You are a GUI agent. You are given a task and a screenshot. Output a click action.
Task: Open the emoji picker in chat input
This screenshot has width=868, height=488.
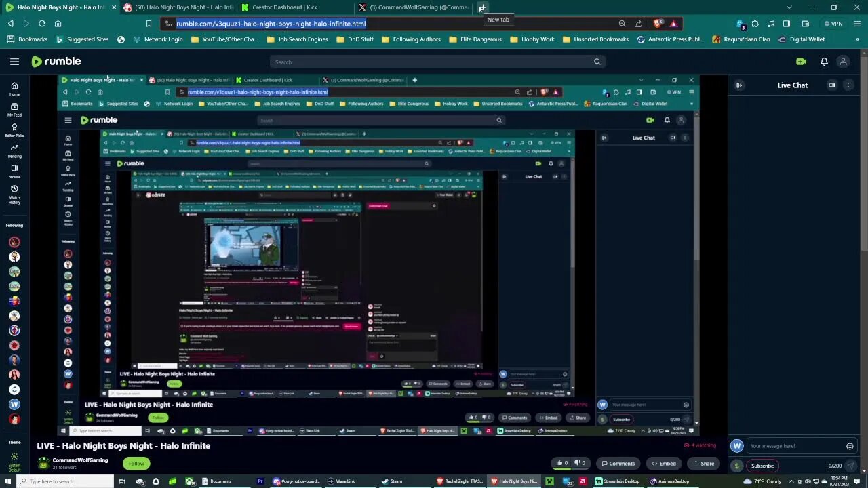[x=850, y=446]
